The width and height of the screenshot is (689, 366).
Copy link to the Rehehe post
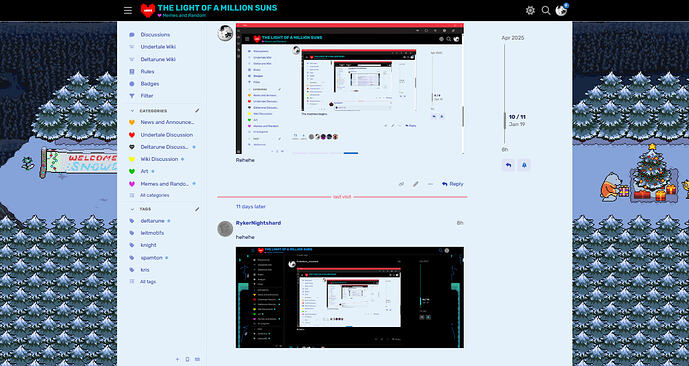(401, 184)
